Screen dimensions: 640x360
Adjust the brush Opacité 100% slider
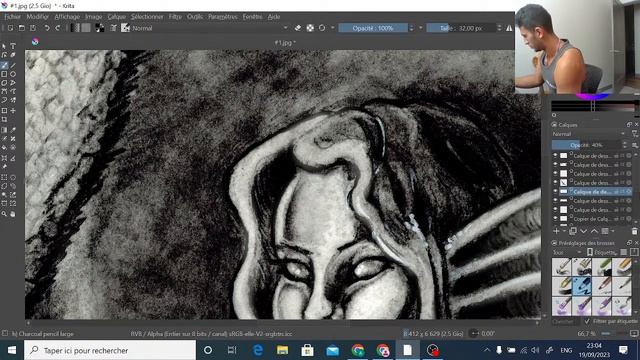point(373,28)
